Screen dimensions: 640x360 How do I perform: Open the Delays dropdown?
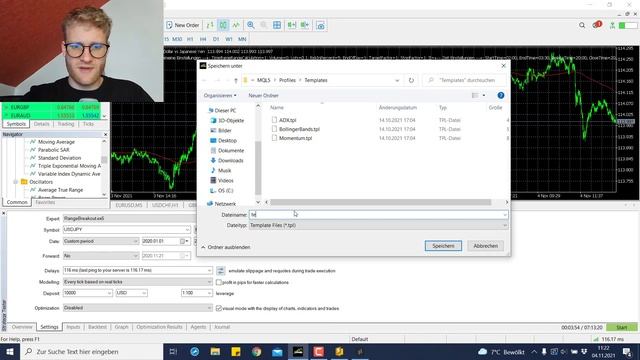pos(138,270)
